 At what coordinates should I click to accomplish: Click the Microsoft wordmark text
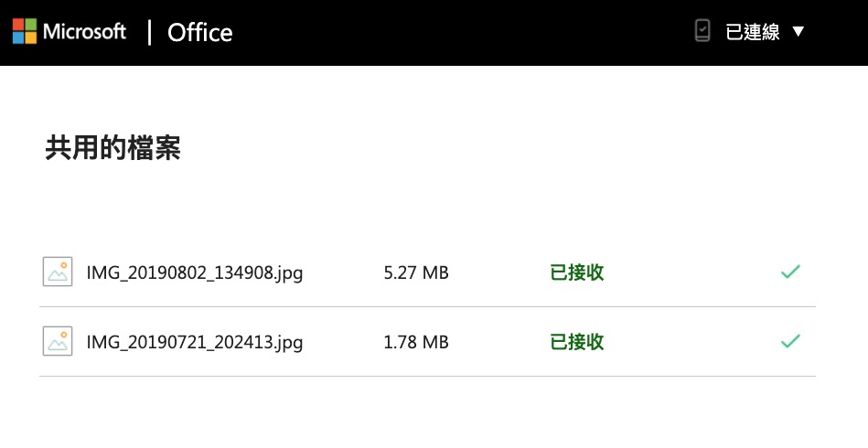pyautogui.click(x=84, y=32)
